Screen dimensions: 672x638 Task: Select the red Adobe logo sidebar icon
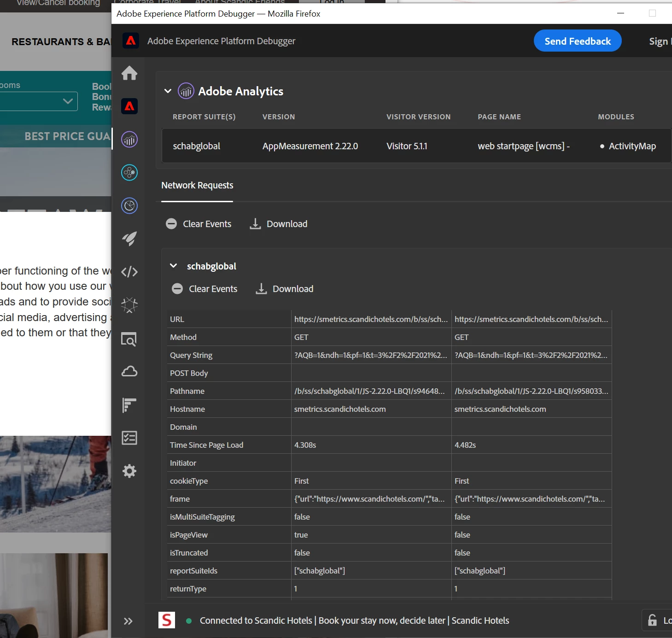click(129, 106)
